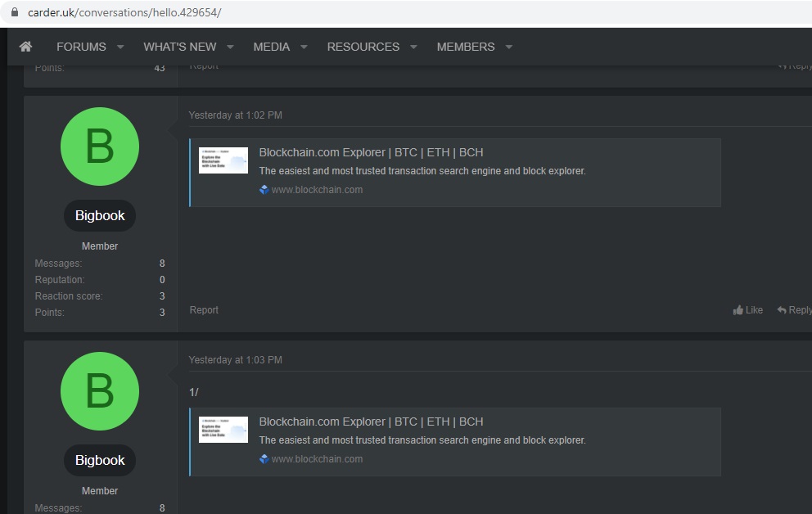Open the What's New menu item
This screenshot has height=514, width=812.
pos(180,47)
